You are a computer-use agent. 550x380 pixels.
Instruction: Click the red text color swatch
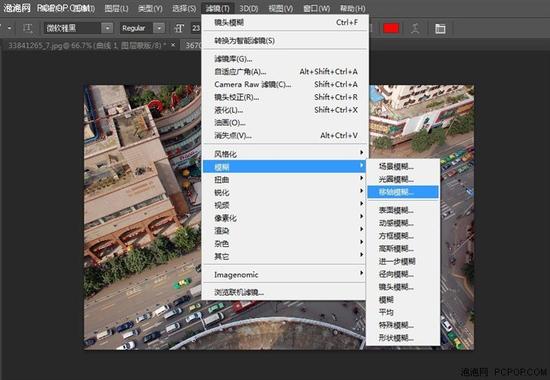coord(391,28)
